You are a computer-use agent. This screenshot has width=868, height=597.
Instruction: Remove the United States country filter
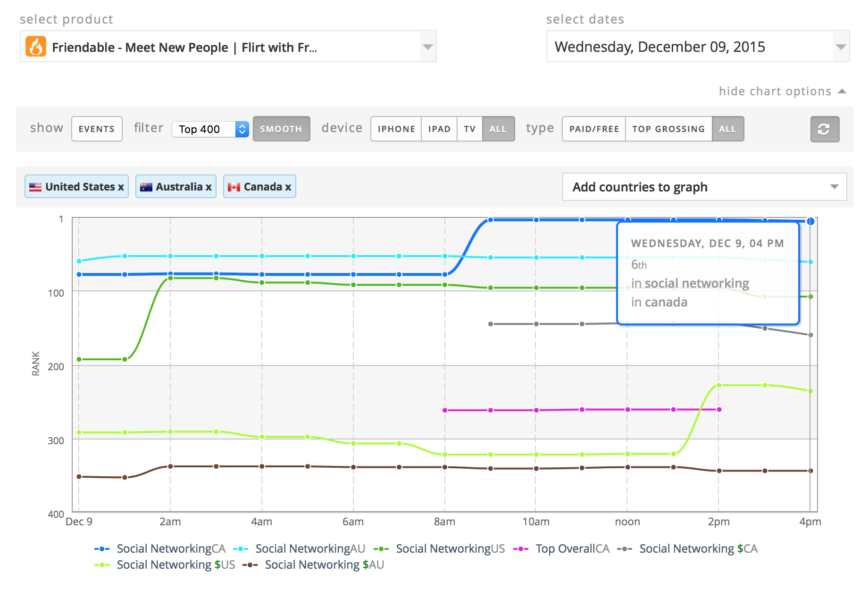122,186
